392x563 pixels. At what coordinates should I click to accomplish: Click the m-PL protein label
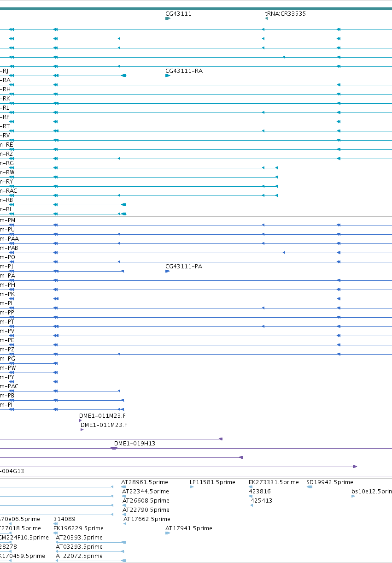point(7,303)
